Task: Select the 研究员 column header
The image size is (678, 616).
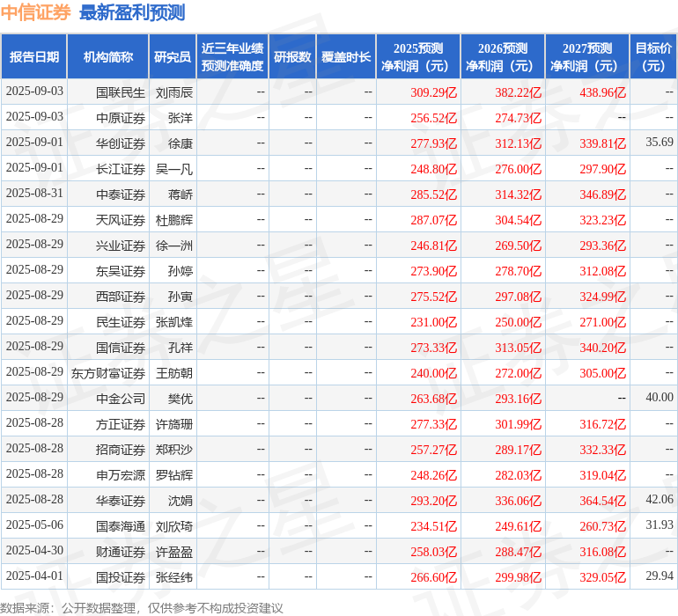Action: coord(173,56)
